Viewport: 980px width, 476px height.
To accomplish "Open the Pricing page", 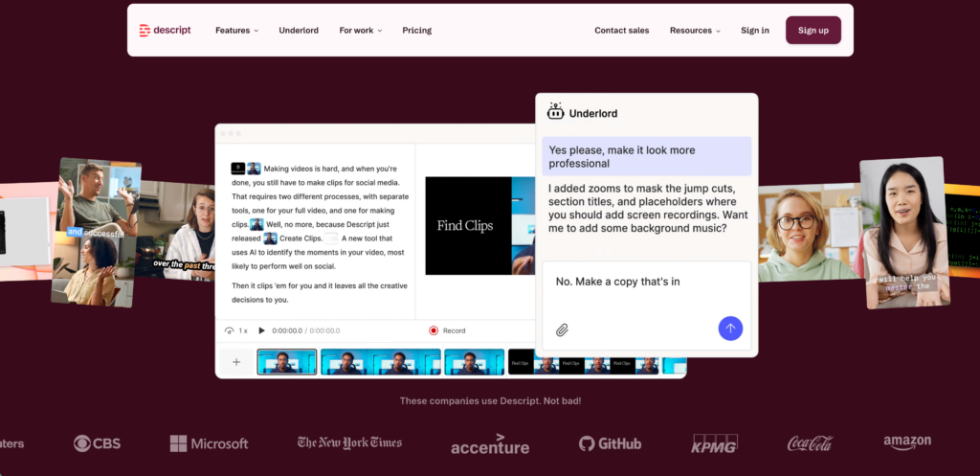I will pos(416,30).
